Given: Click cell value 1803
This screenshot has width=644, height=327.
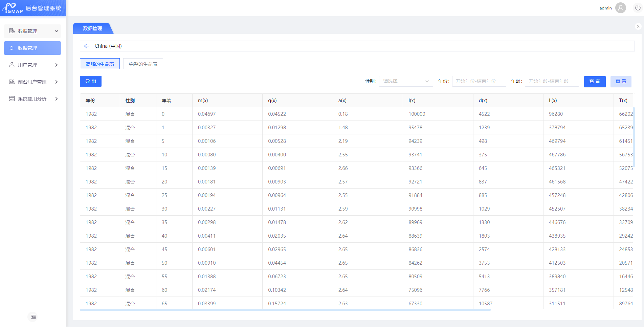Looking at the screenshot, I should [x=484, y=236].
